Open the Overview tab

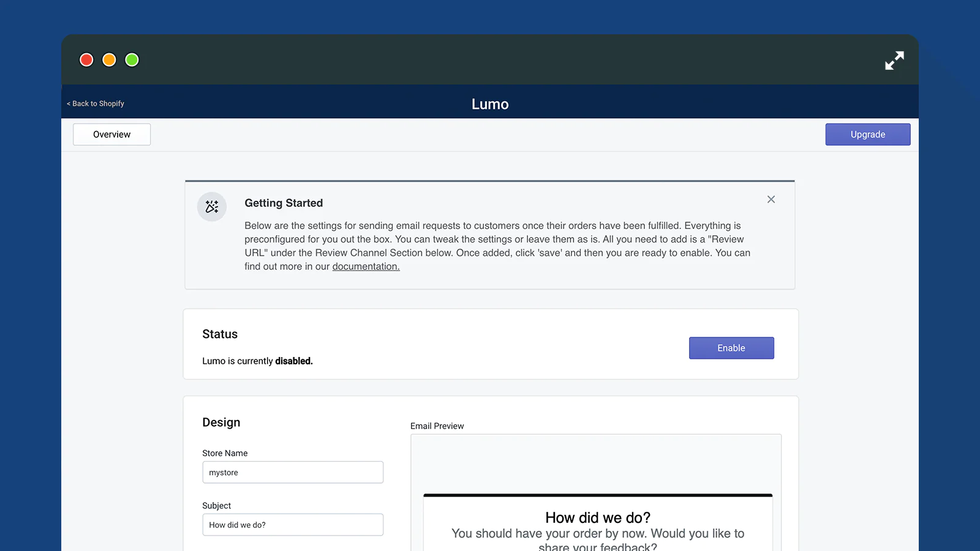112,135
